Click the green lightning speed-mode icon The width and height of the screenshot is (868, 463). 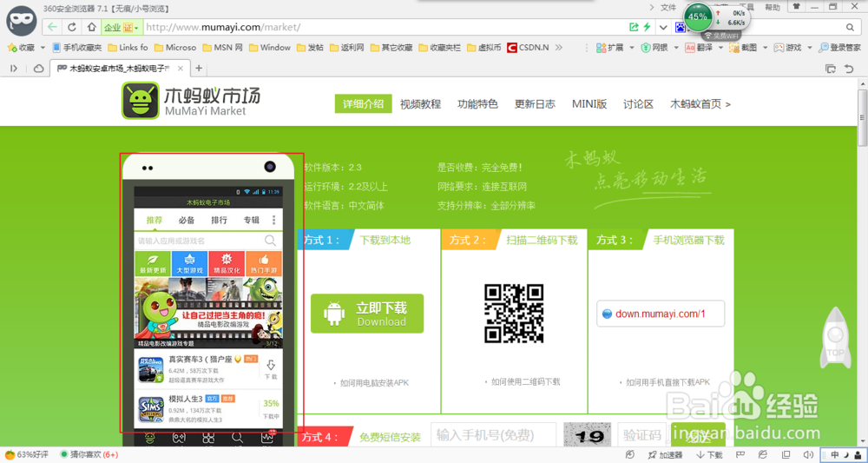tap(647, 27)
